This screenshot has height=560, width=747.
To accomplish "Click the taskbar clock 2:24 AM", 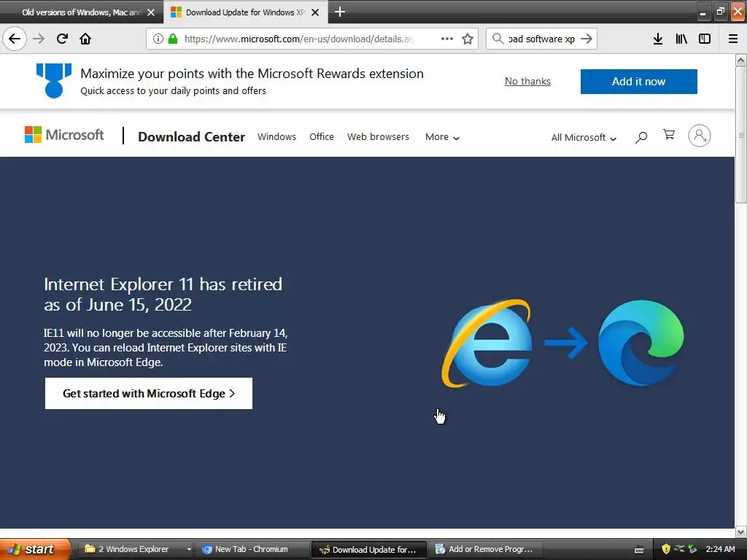I will click(720, 549).
